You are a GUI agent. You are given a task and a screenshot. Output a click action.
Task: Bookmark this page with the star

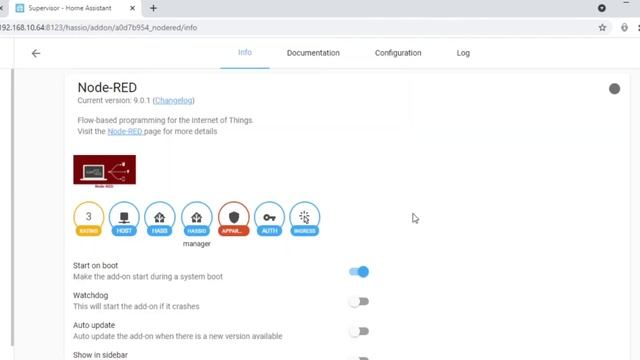(x=602, y=28)
